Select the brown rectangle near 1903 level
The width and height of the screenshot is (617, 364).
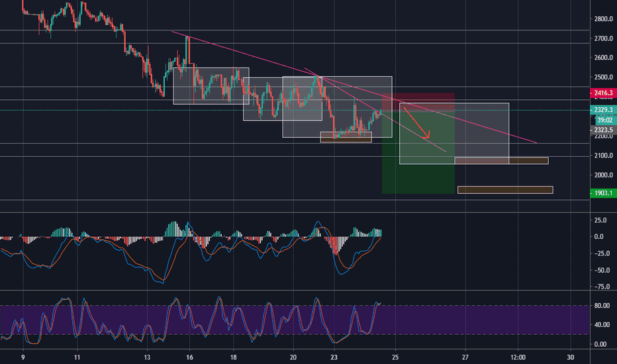pos(505,190)
